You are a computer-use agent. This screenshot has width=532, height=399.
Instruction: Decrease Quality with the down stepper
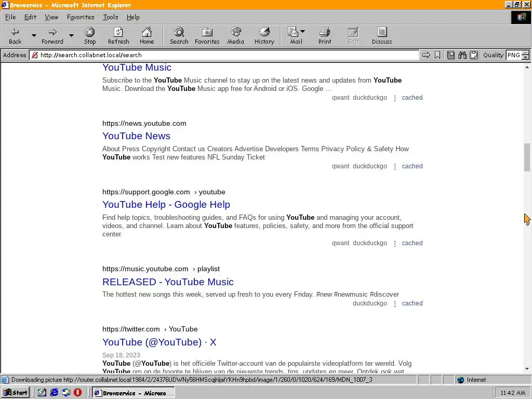[526, 57]
